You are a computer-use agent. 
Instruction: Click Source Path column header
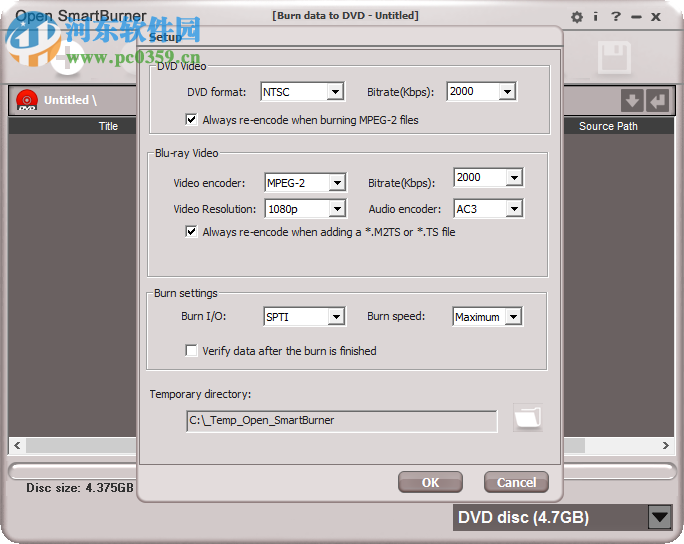[x=608, y=126]
